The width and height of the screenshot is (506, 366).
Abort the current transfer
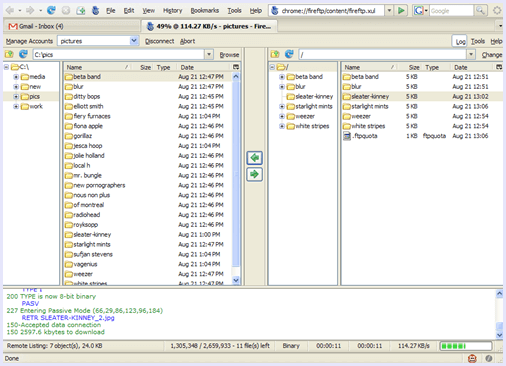pos(187,41)
